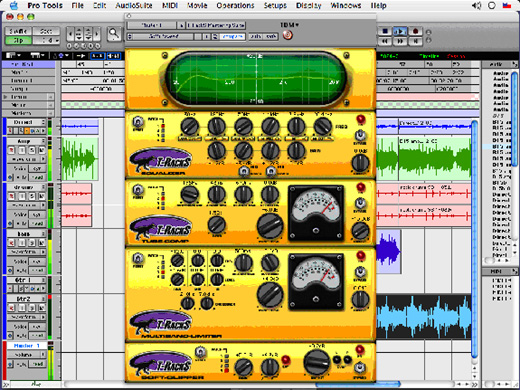Open the MIDI menu

(x=170, y=5)
